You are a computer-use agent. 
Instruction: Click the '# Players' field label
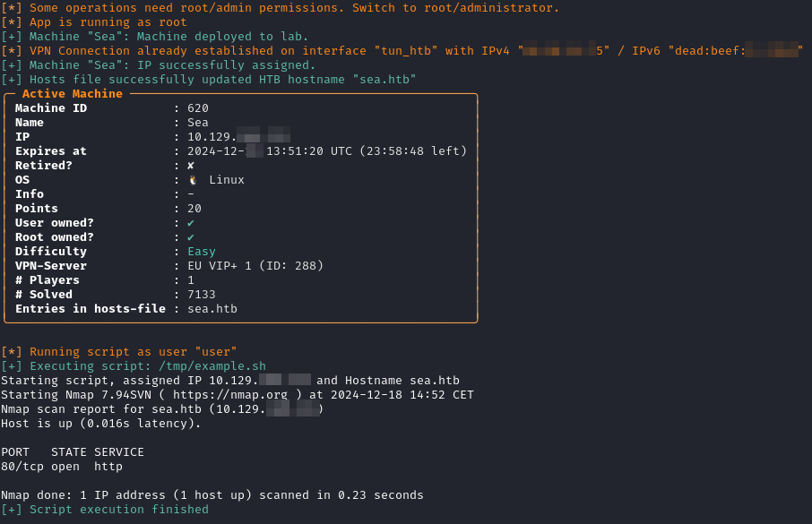tap(48, 280)
